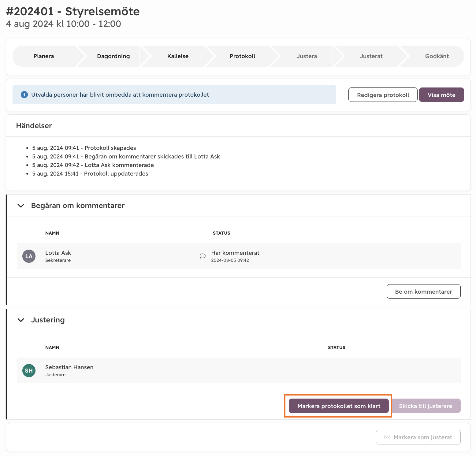Switch to the Kallelse step
This screenshot has width=476, height=457.
178,56
